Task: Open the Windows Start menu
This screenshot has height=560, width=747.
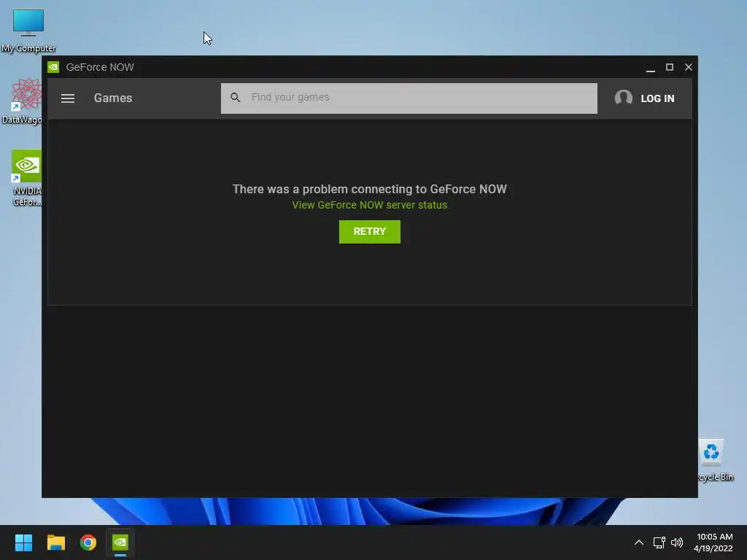Action: click(x=23, y=542)
